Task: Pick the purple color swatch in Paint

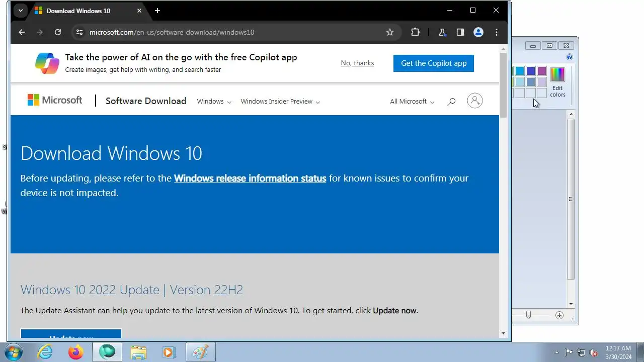Action: pos(542,71)
